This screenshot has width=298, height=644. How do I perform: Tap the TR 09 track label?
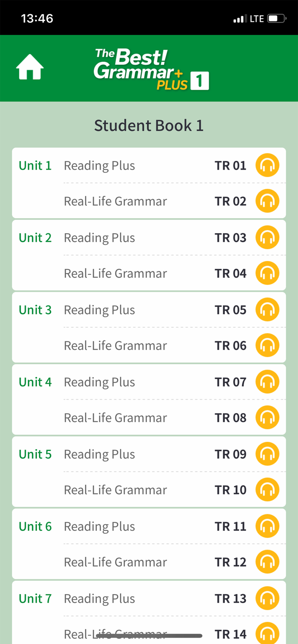point(230,454)
